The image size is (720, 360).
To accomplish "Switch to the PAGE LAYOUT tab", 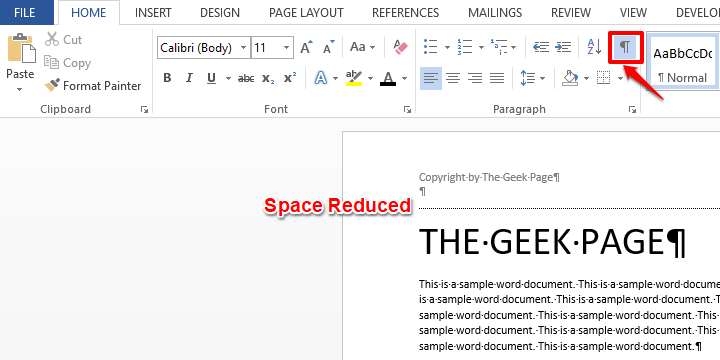I will point(306,12).
